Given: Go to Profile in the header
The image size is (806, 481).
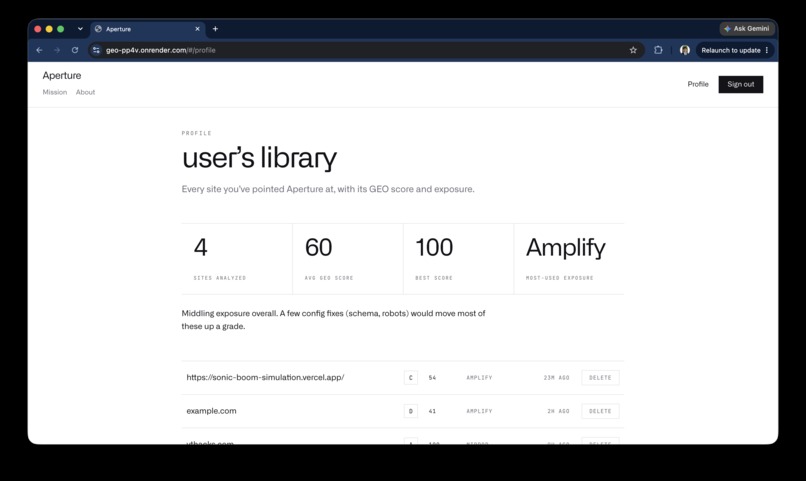Looking at the screenshot, I should pyautogui.click(x=698, y=84).
